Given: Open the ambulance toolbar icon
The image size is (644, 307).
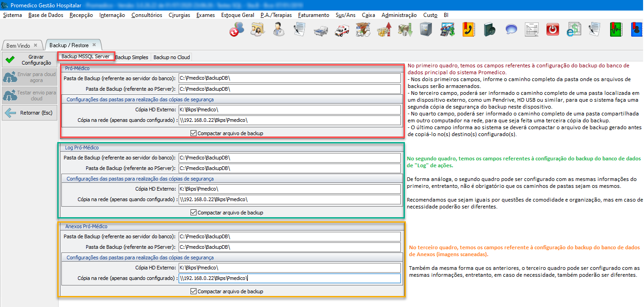Looking at the screenshot, I should [x=342, y=30].
